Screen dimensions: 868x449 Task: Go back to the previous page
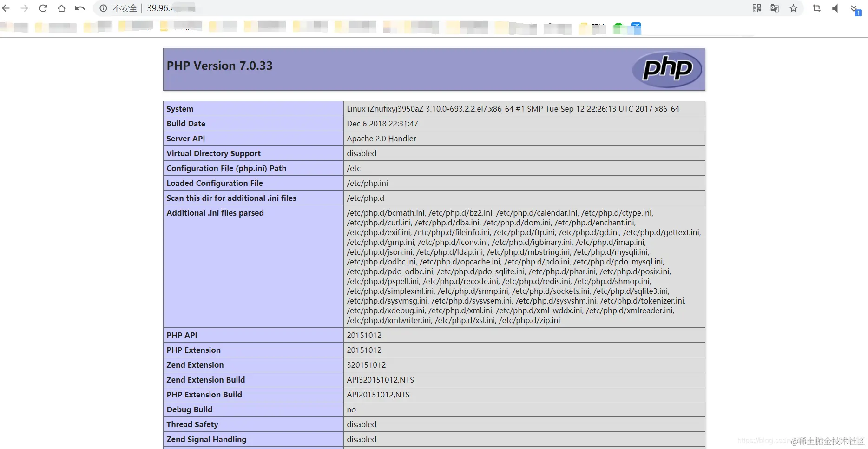6,8
